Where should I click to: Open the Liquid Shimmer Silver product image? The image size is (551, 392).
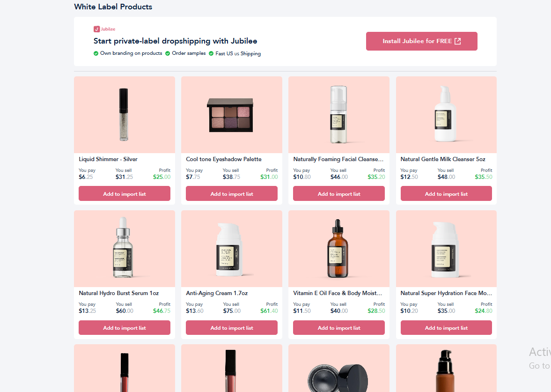tap(125, 115)
